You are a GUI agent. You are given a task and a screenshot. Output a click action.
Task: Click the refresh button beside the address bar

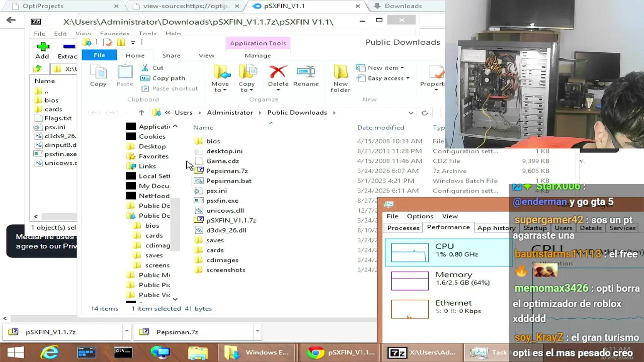(x=425, y=113)
